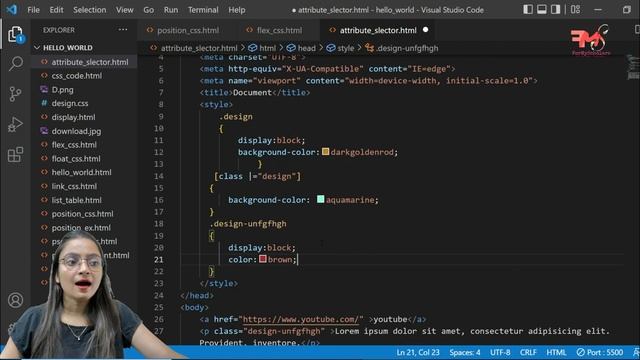640x360 pixels.
Task: Open the Go menu
Action: point(149,10)
